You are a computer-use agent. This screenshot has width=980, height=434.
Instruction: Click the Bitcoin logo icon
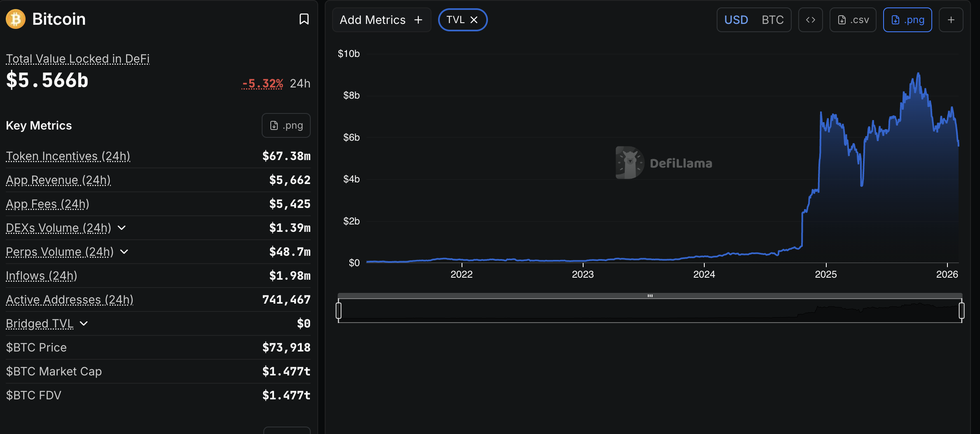coord(15,19)
